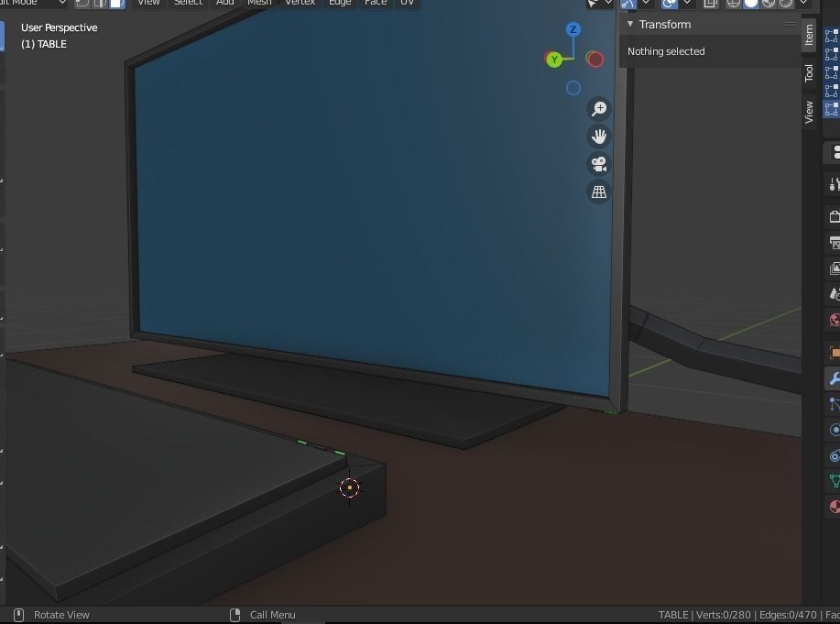Switch to Rendered shading
The height and width of the screenshot is (624, 840).
point(786,4)
